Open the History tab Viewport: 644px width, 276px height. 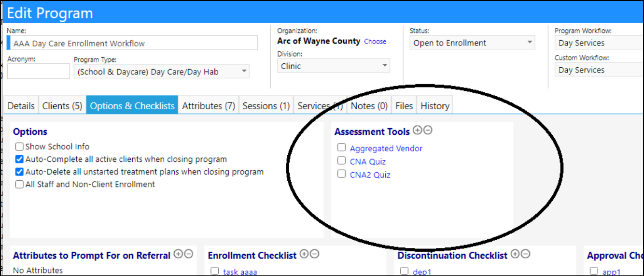pos(435,105)
